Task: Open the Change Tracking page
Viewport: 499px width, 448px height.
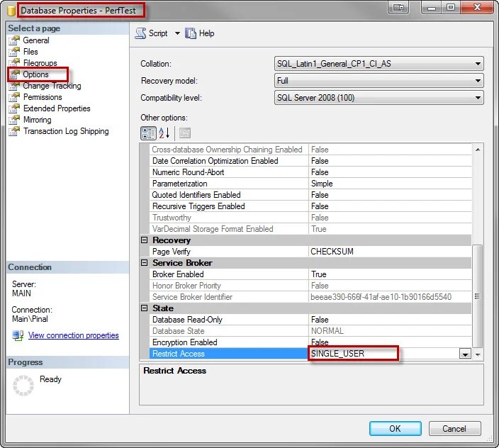Action: click(52, 86)
